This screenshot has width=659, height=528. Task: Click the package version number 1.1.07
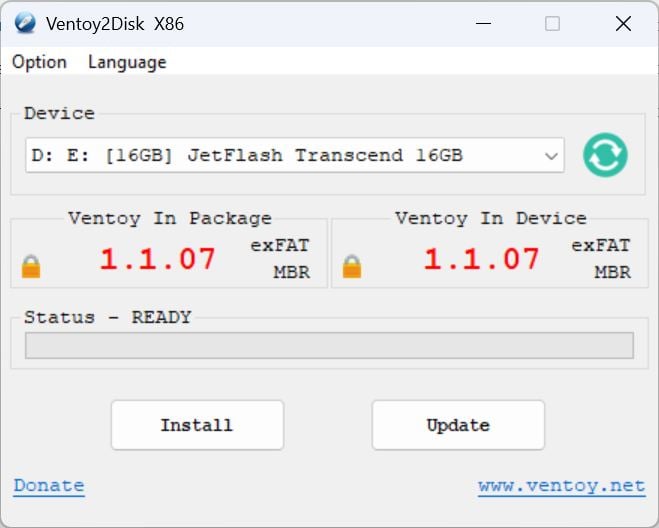157,260
